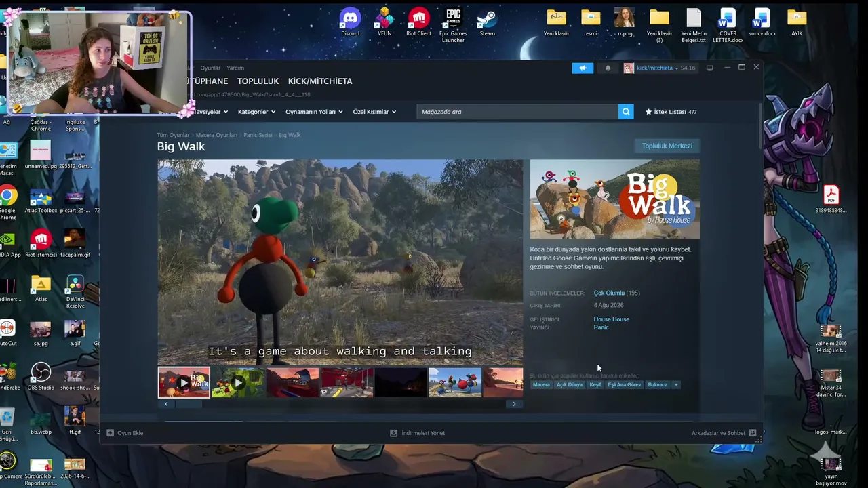Open the KİCK/MİTCHİETA profile tab
The height and width of the screenshot is (488, 868).
tap(320, 81)
